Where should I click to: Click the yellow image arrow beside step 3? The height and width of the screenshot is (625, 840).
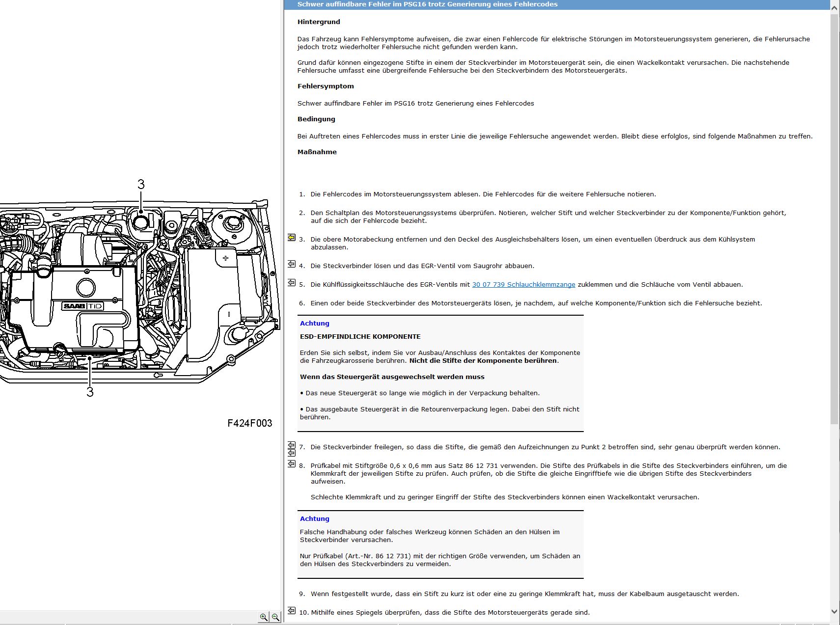pyautogui.click(x=292, y=238)
